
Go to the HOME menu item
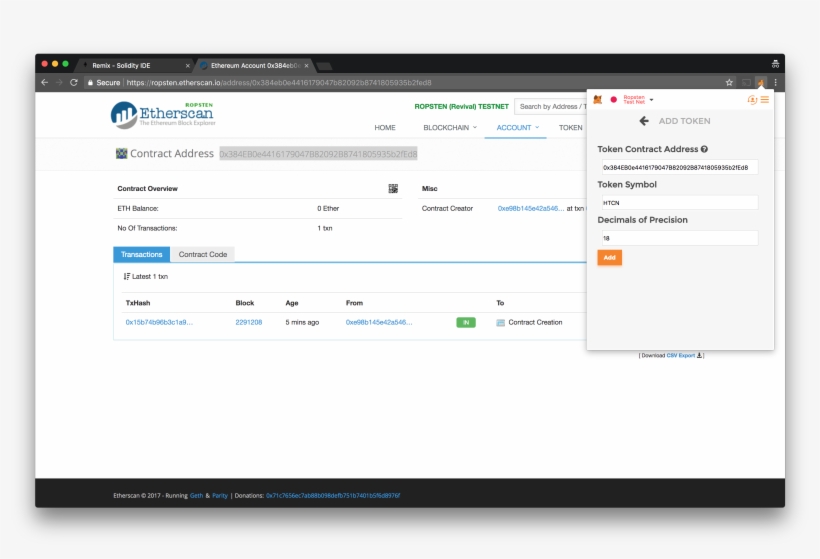pos(385,128)
